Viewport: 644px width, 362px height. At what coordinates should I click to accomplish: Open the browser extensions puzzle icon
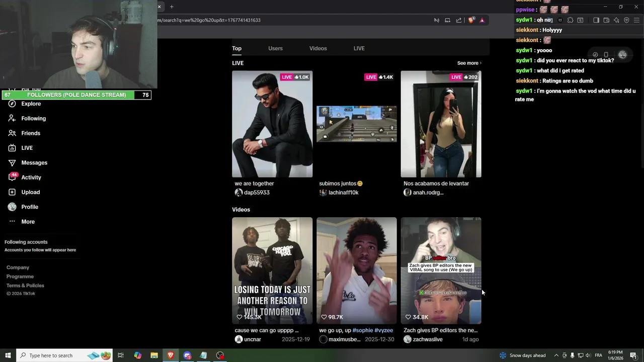(570, 20)
